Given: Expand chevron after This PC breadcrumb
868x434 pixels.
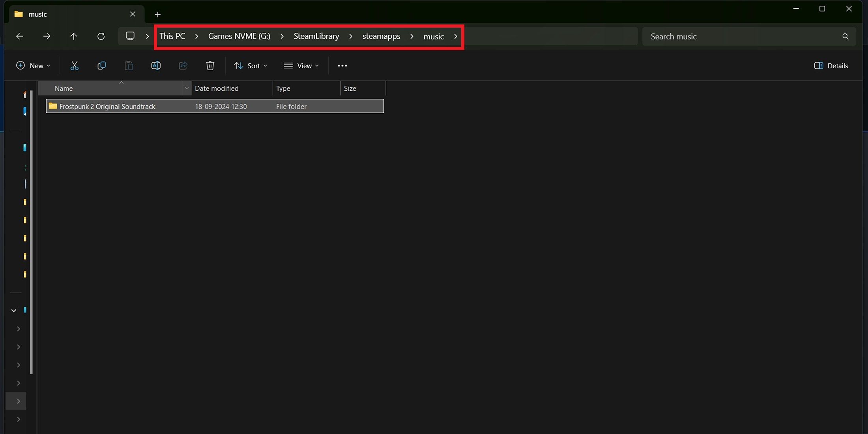Looking at the screenshot, I should (x=196, y=36).
